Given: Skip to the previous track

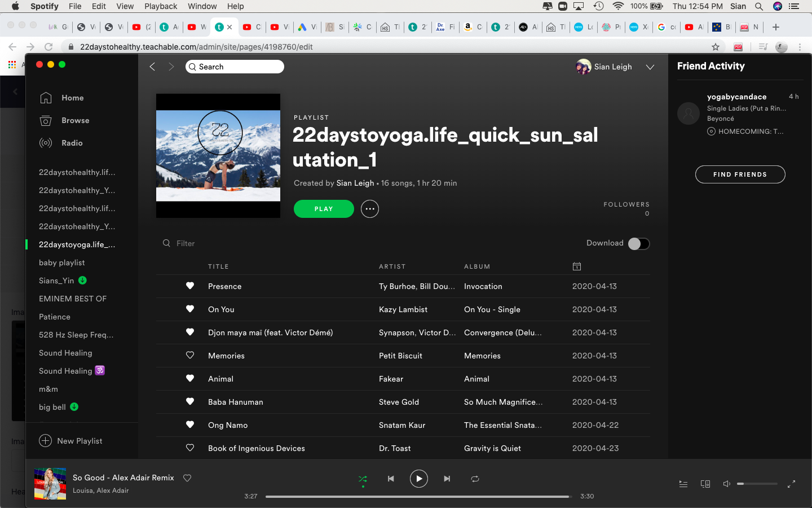Looking at the screenshot, I should coord(391,479).
